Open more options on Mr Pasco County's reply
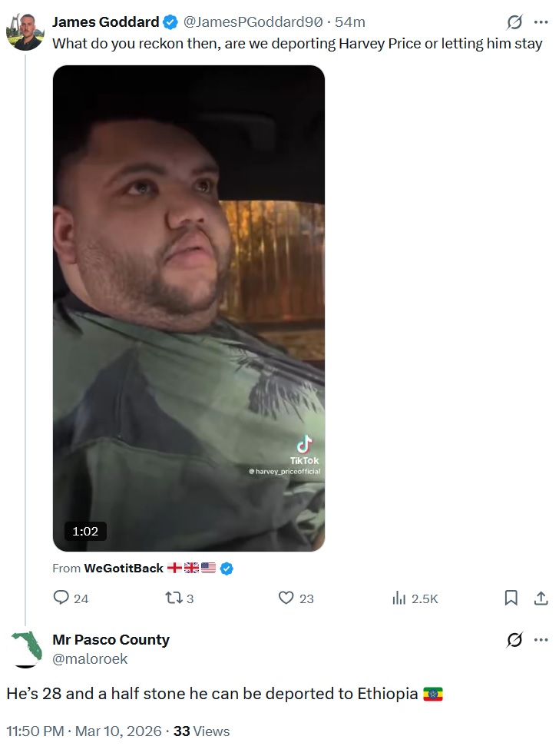Image resolution: width=559 pixels, height=756 pixels. point(541,640)
